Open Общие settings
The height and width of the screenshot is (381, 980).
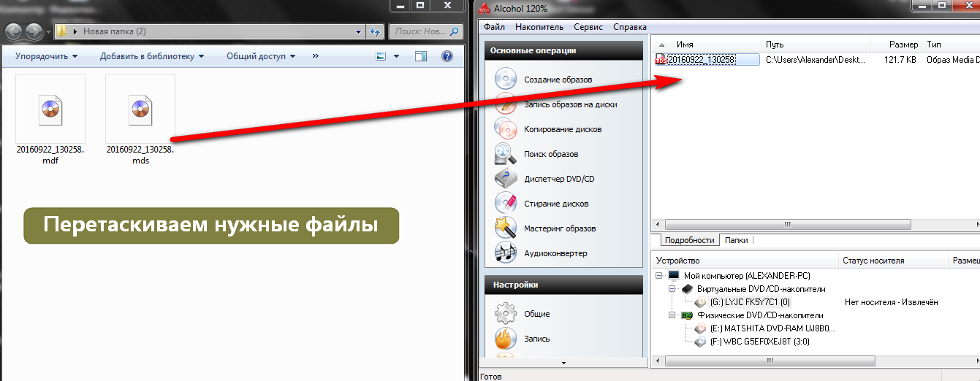tap(536, 314)
